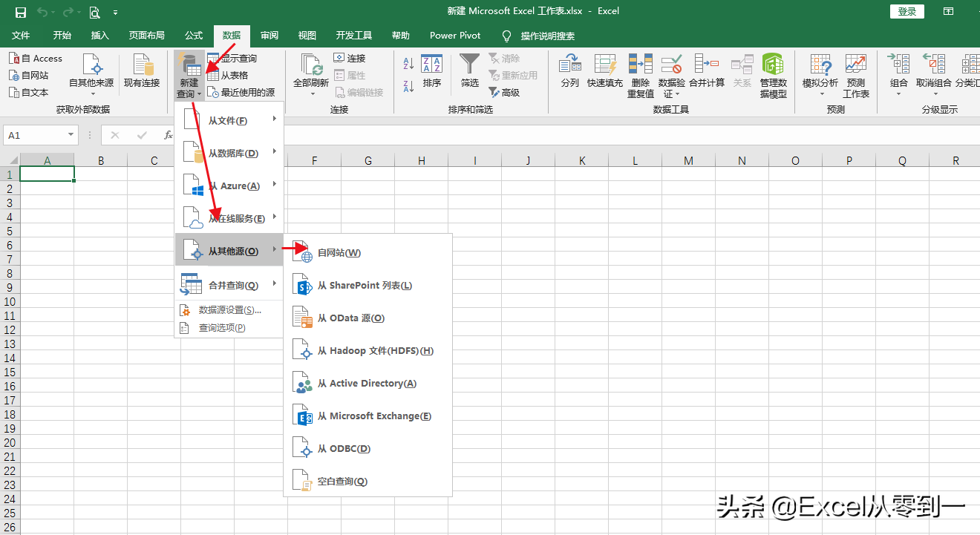Open the 视图 ribbon tab
The height and width of the screenshot is (535, 980).
pos(307,36)
